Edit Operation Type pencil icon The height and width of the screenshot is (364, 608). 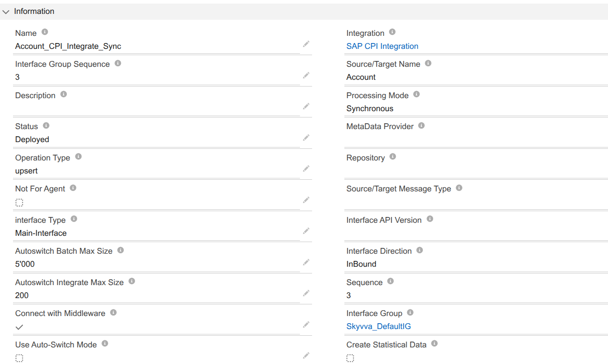point(306,169)
